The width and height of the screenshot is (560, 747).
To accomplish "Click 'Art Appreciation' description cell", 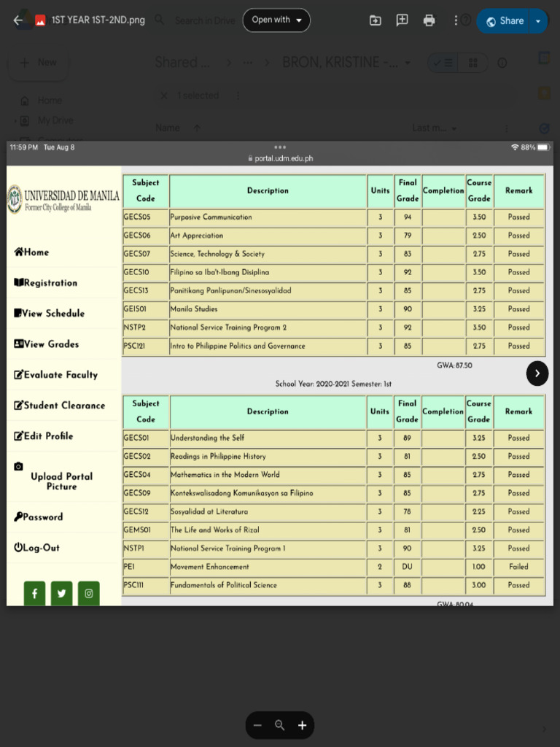I will point(268,236).
